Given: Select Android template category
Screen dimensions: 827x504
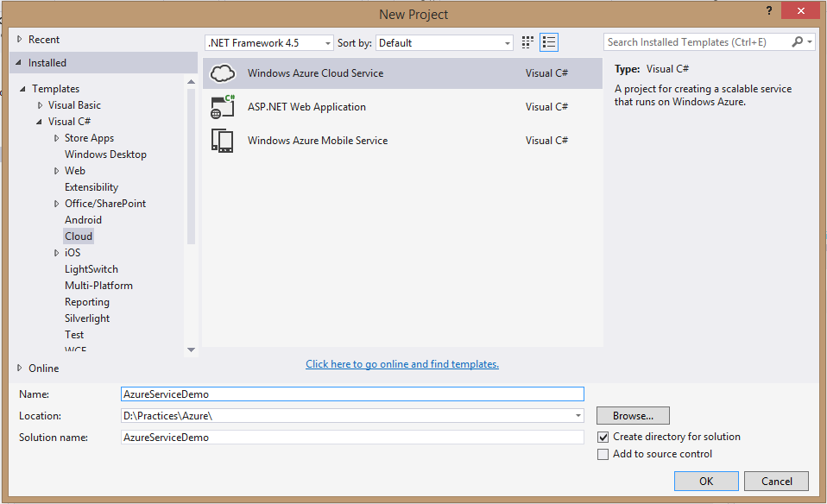Looking at the screenshot, I should click(x=83, y=220).
